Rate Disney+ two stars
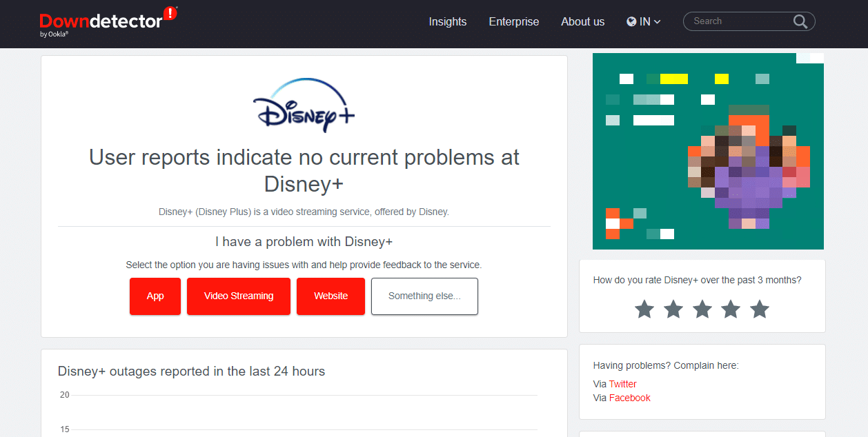 (673, 309)
